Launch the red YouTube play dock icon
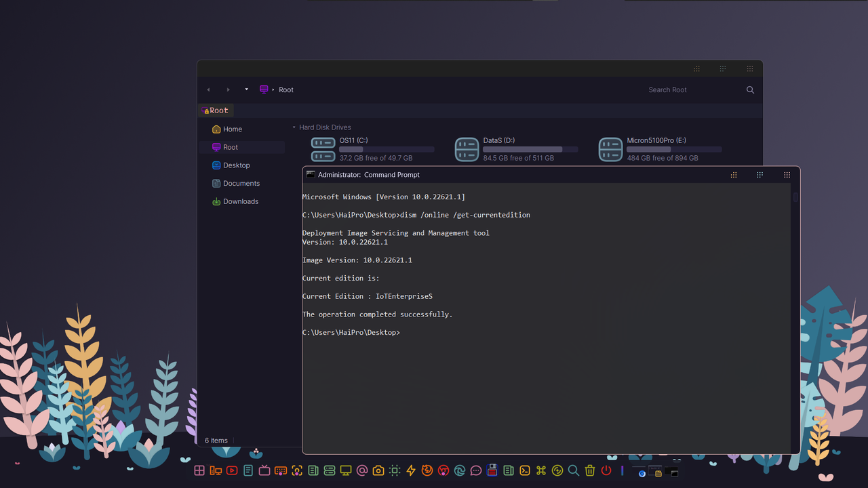The height and width of the screenshot is (488, 868). (232, 470)
